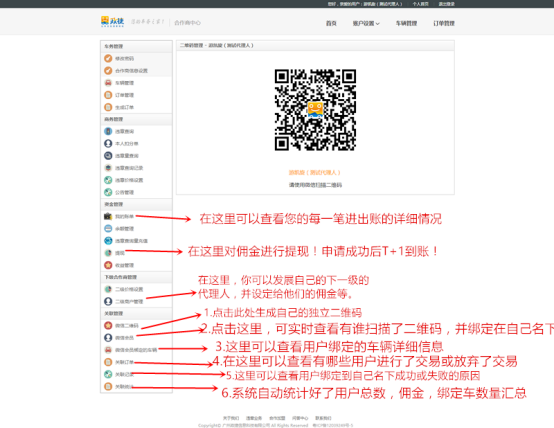Open the 收益管理 star icon
The height and width of the screenshot is (428, 554).
click(x=108, y=265)
